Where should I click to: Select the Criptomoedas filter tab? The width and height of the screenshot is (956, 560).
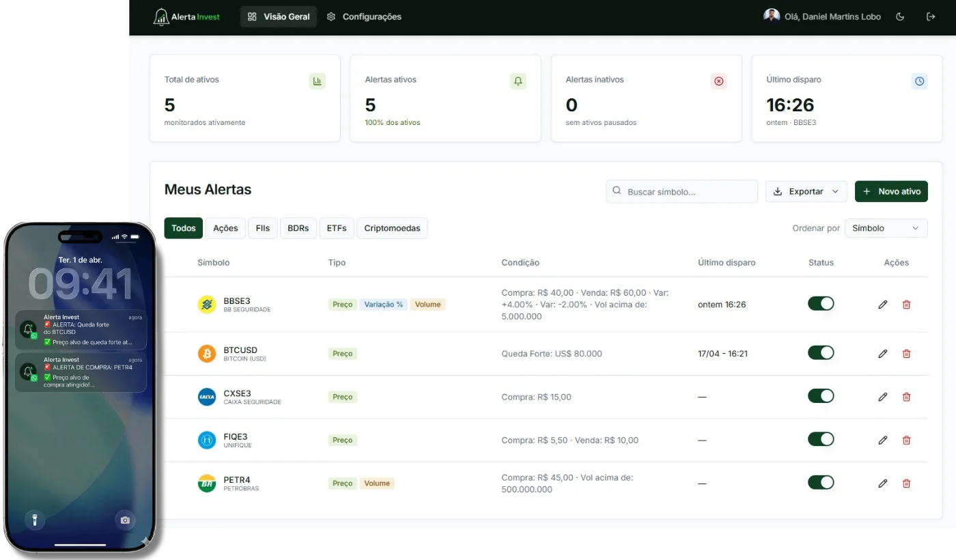(392, 228)
